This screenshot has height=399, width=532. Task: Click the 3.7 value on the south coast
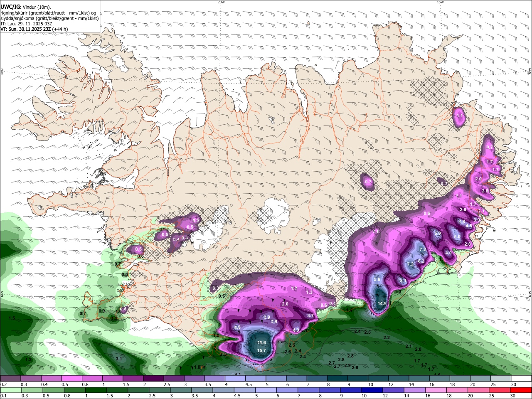click(x=310, y=316)
